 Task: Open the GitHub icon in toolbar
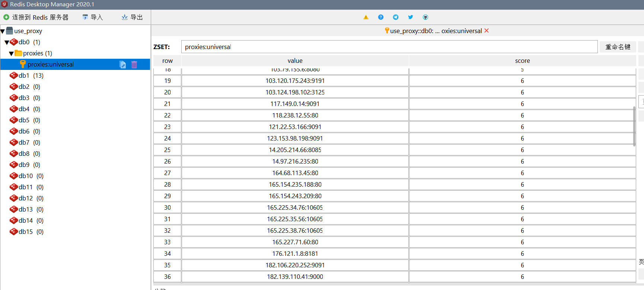[425, 17]
